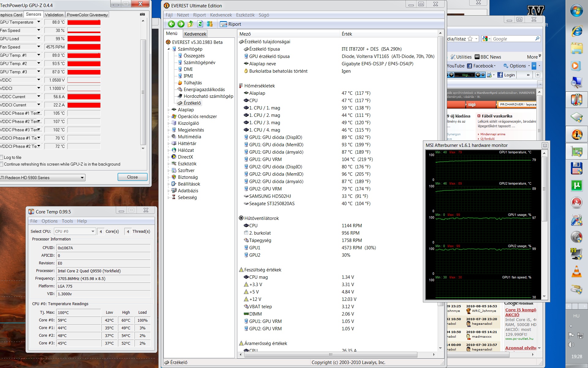The image size is (588, 368).
Task: Open GPU Load sensor dropdown in GPU-Z
Action: (x=39, y=39)
